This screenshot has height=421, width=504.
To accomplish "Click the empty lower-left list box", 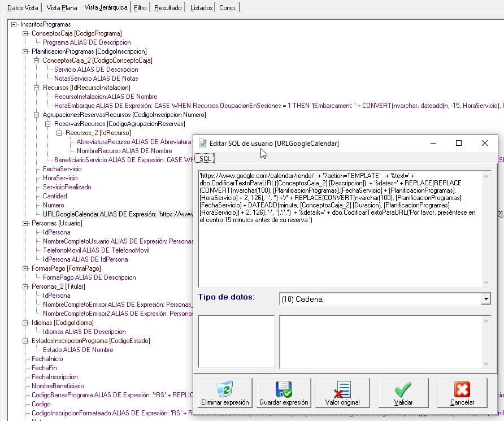I will click(x=236, y=341).
